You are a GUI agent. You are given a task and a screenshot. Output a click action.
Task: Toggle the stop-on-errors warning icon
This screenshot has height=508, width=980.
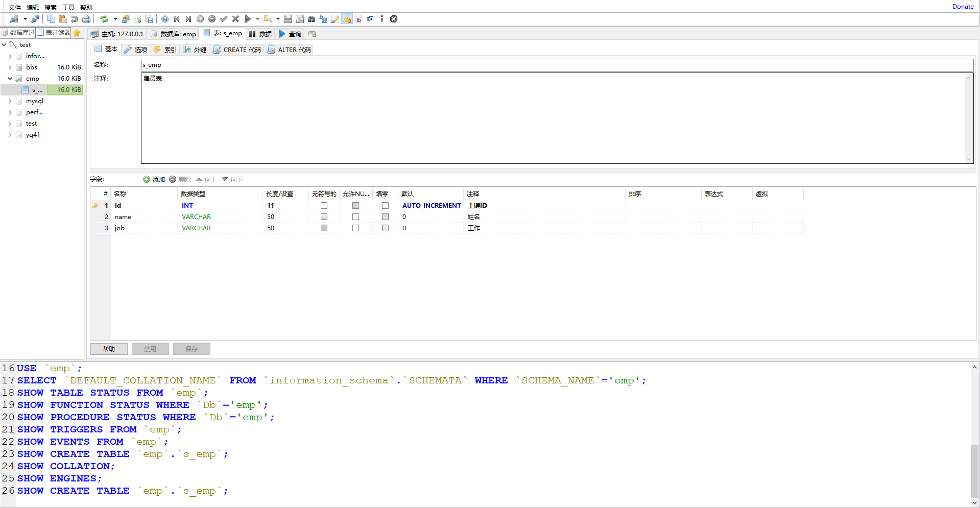coord(347,19)
